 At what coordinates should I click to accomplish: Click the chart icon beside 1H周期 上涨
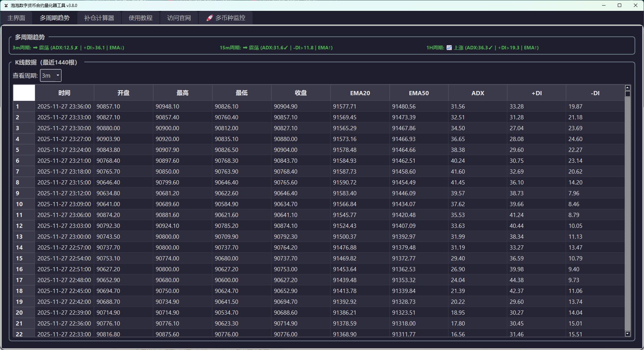click(449, 48)
